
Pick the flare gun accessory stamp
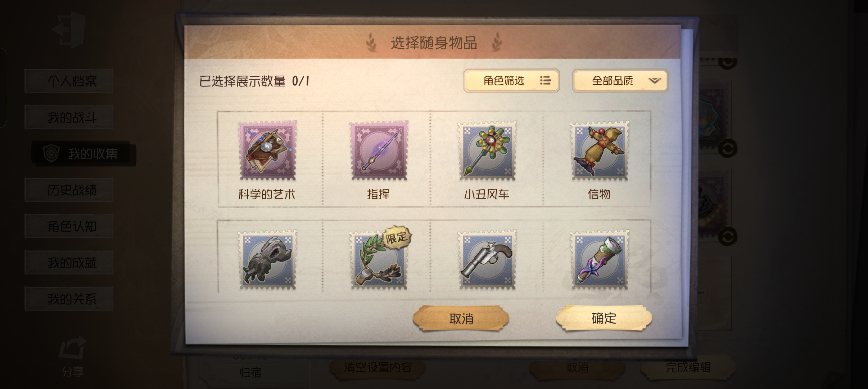coord(487,260)
